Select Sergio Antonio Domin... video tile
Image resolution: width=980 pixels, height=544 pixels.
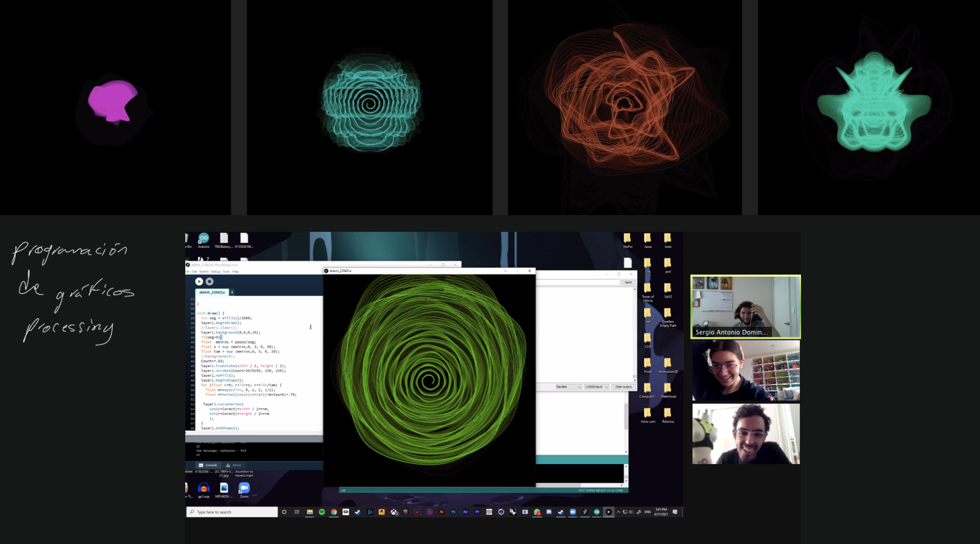pos(746,307)
